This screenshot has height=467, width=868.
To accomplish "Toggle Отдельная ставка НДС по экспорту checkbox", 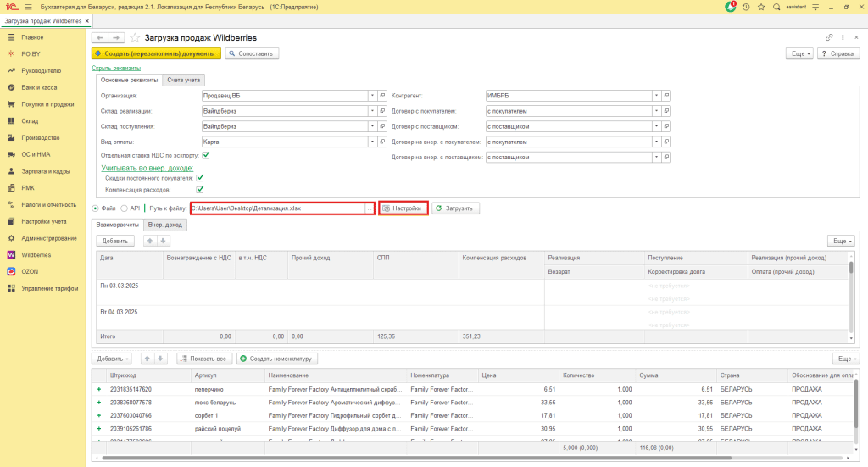I will point(206,155).
